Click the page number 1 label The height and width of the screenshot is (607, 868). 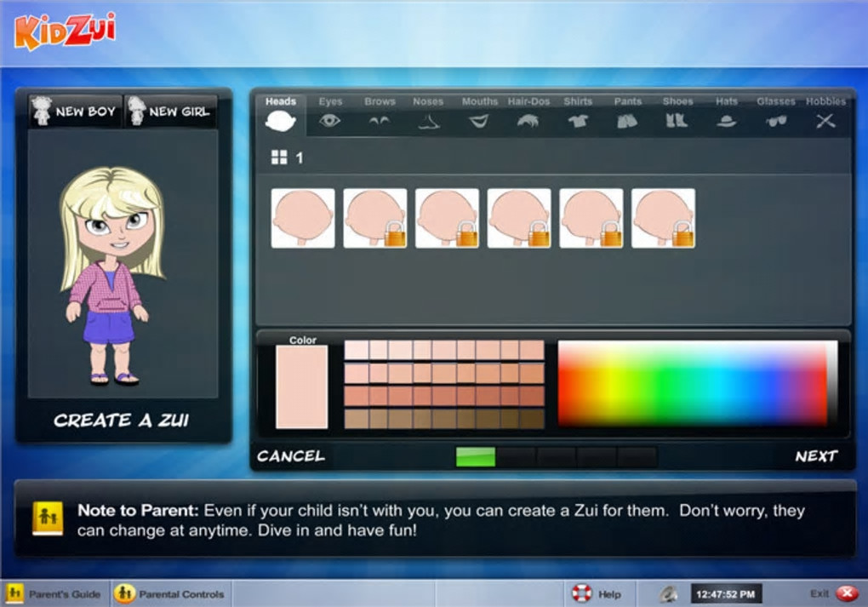coord(300,158)
